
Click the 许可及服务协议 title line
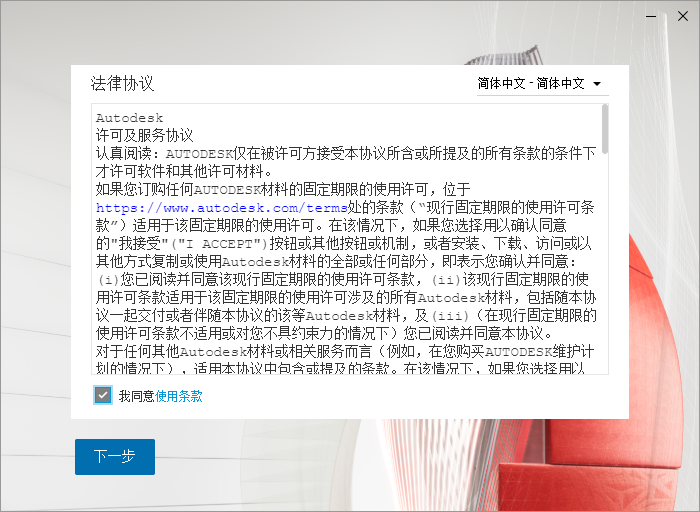coord(144,136)
